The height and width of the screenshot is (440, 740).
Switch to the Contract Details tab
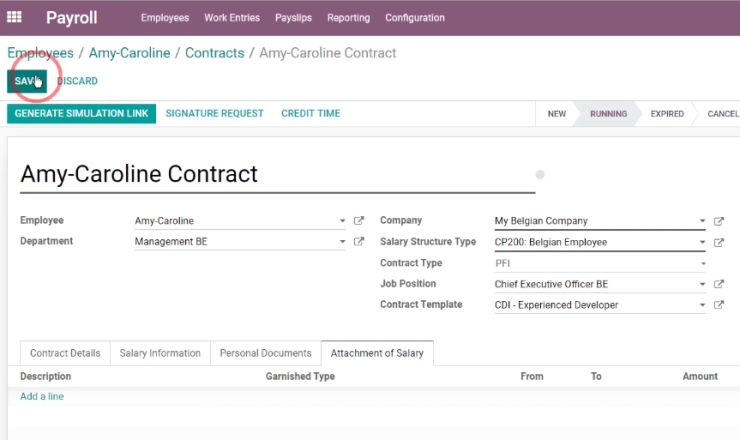tap(65, 353)
